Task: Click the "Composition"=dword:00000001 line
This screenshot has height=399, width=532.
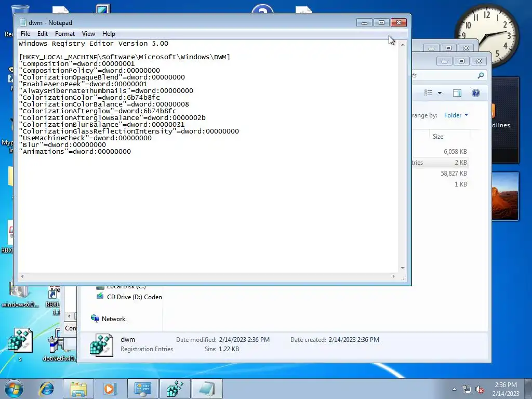Action: [77, 64]
